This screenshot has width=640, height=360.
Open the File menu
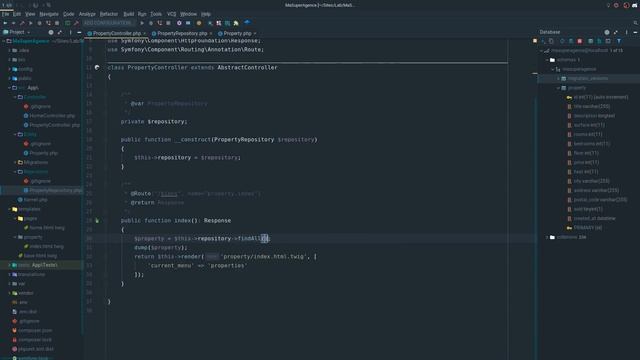(5, 14)
